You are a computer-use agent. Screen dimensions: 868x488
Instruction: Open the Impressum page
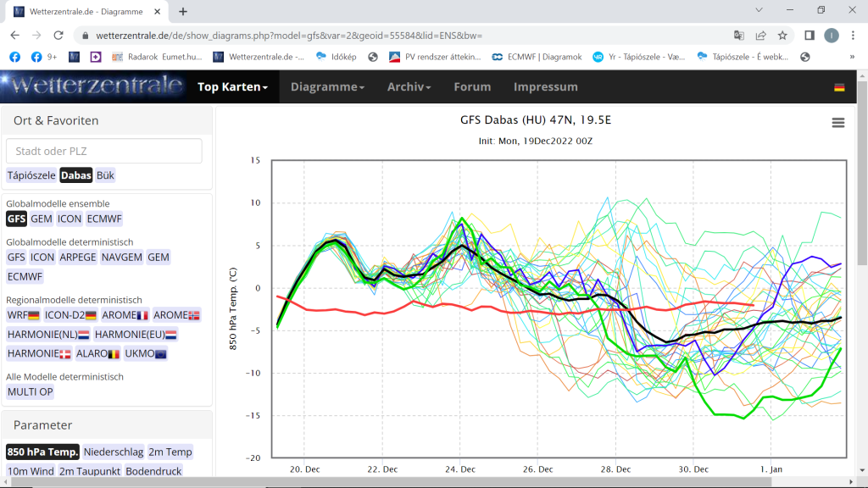click(x=545, y=87)
